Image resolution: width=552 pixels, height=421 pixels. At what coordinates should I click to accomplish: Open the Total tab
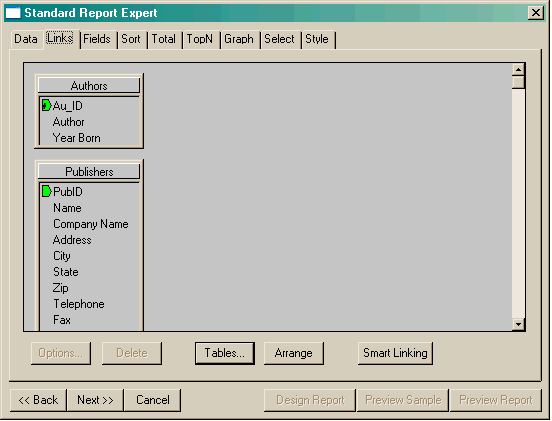164,39
